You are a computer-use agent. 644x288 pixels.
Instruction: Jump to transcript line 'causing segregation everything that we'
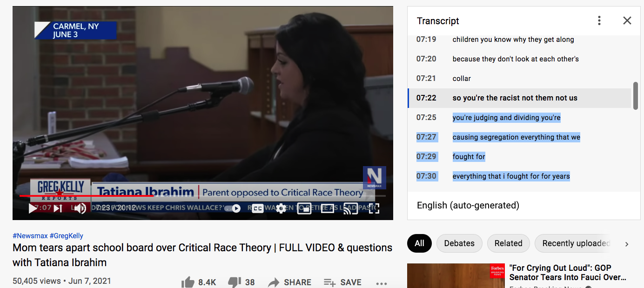[x=517, y=137]
